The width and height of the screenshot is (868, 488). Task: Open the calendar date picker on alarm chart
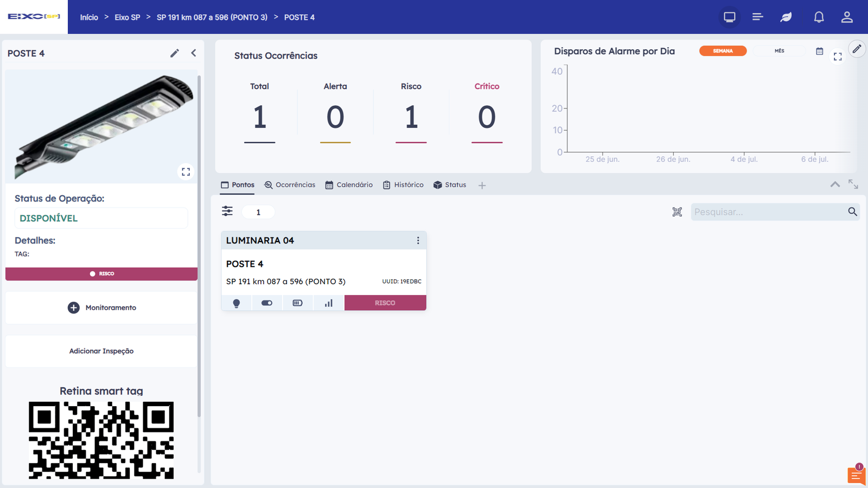[x=819, y=52]
